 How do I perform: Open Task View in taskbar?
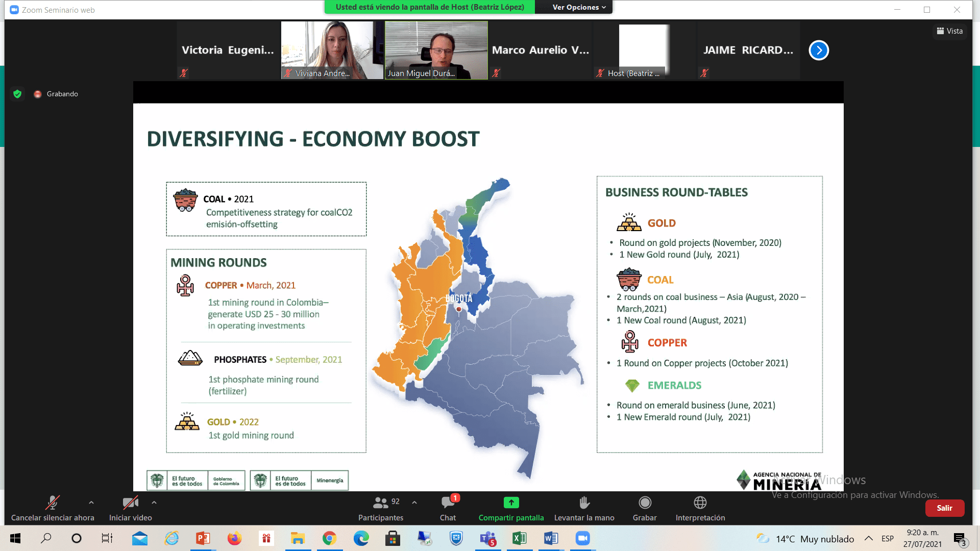[x=107, y=538]
